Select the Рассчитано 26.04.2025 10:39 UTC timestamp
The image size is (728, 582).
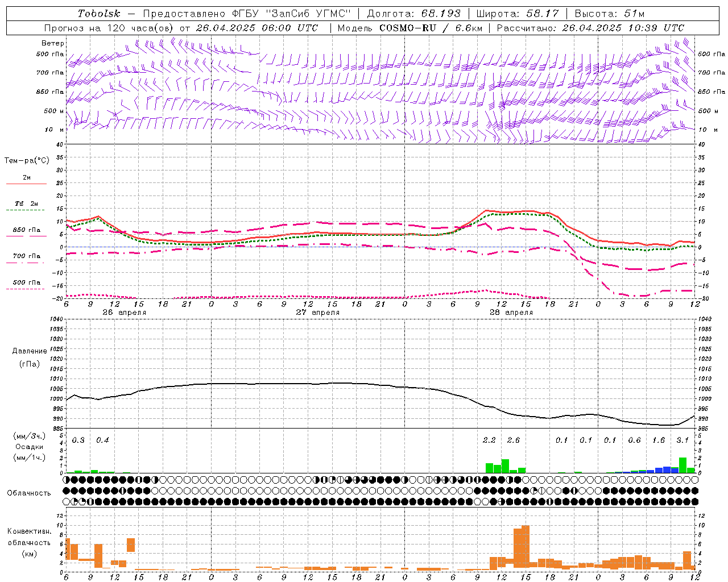coord(590,28)
